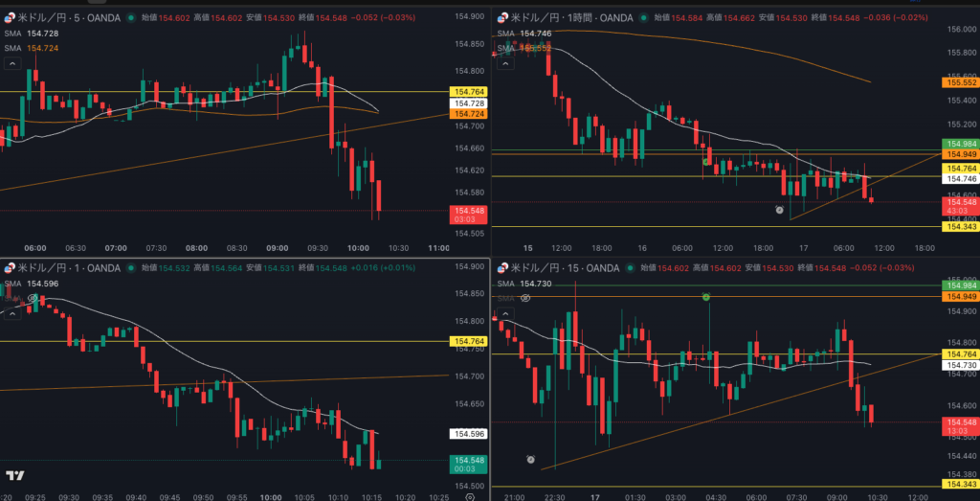
Task: Toggle visibility eye of second SMA on 15-minute chart
Action: click(x=524, y=299)
